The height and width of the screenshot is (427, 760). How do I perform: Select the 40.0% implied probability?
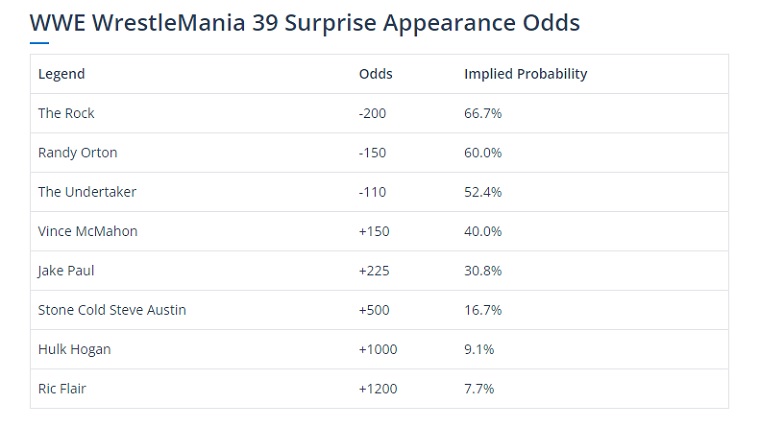click(x=483, y=231)
